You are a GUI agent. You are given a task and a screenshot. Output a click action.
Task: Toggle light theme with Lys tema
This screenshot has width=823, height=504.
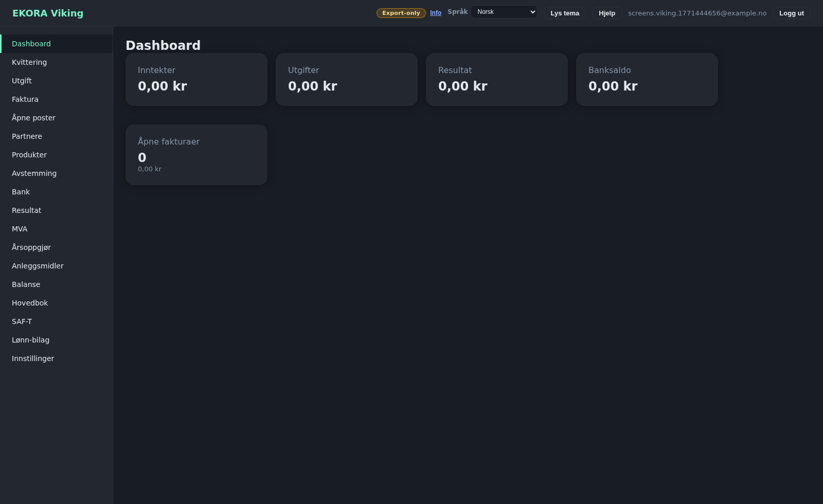[x=564, y=13]
